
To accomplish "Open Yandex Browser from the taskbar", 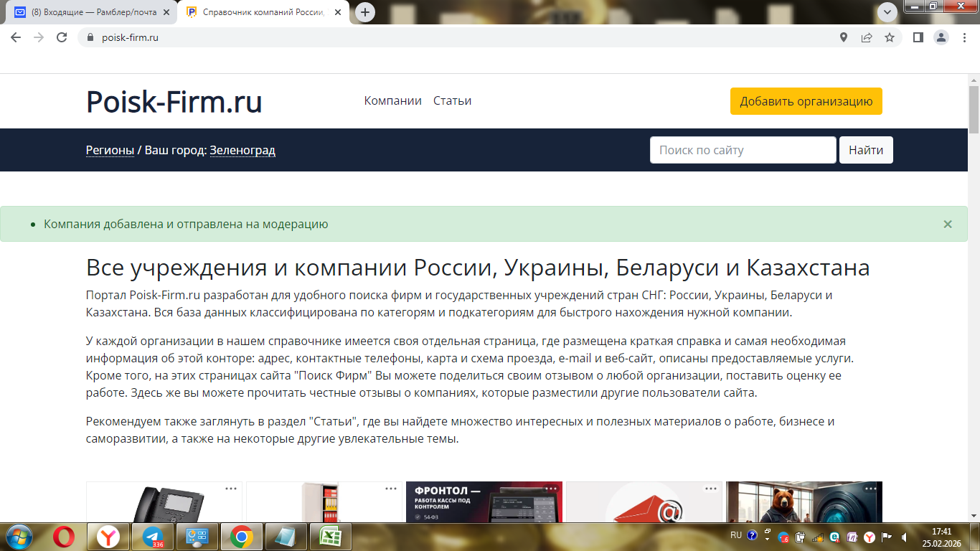I will click(x=108, y=536).
